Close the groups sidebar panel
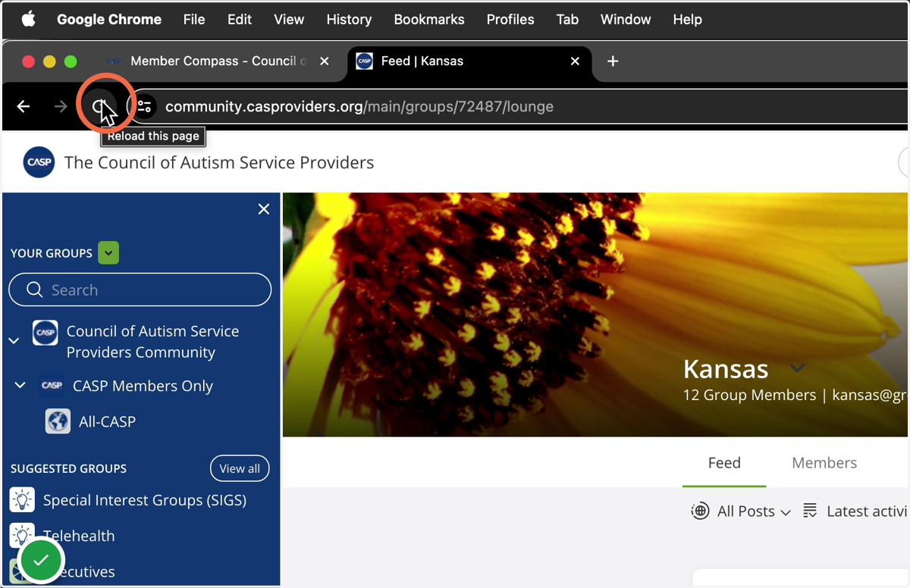The height and width of the screenshot is (588, 910). pos(264,209)
